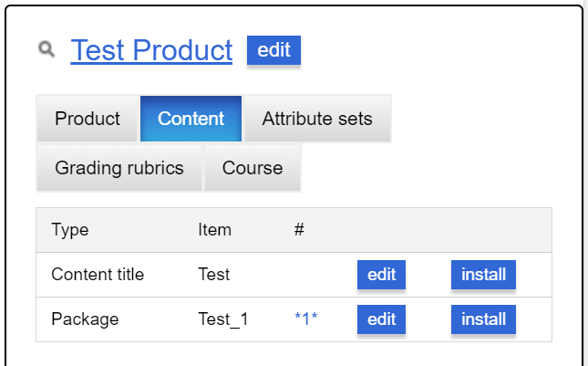Open the Test Product title link
The width and height of the screenshot is (588, 366).
click(x=151, y=50)
